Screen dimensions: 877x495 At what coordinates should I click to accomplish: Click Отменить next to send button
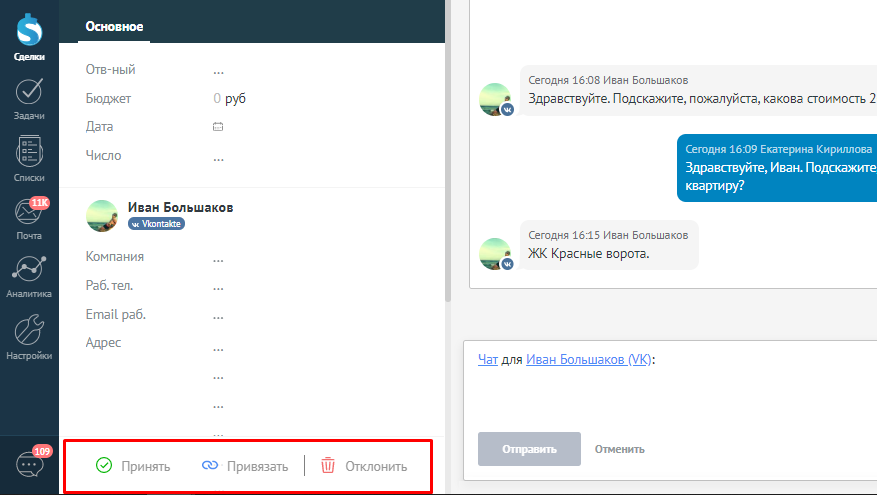619,449
